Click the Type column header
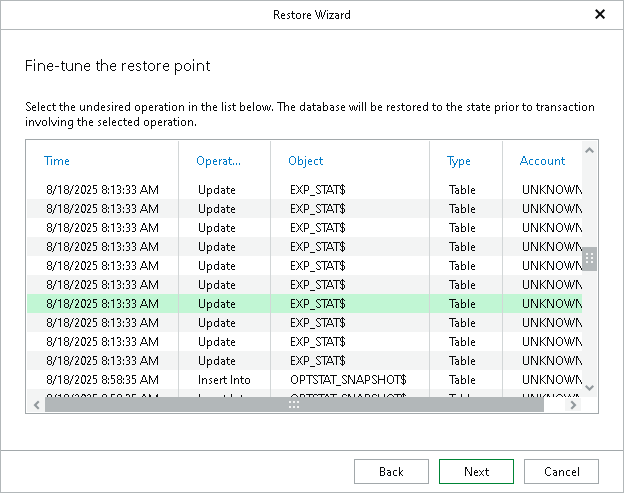The image size is (624, 493). (x=459, y=161)
